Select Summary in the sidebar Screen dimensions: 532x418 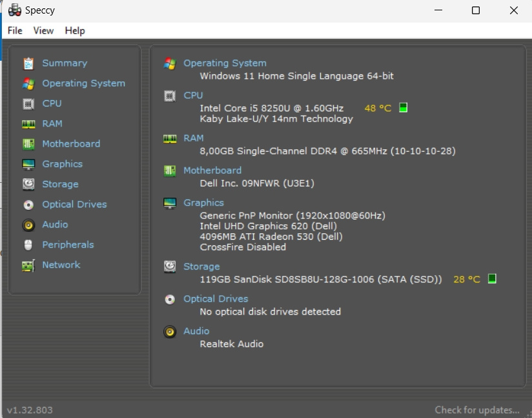click(x=65, y=63)
